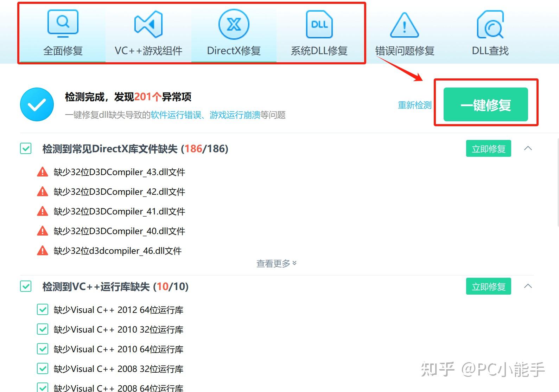This screenshot has width=559, height=392.
Task: Click the 一键修复 green button
Action: click(485, 104)
